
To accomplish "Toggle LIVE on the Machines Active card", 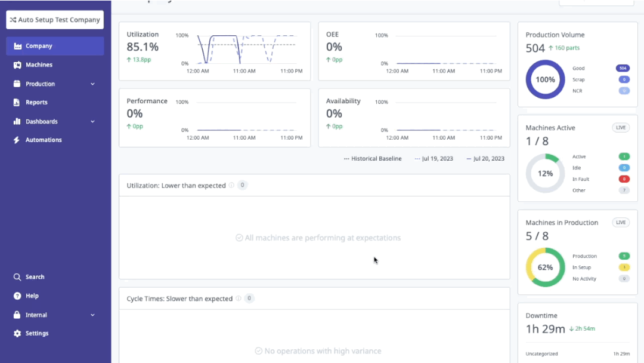I will click(x=621, y=127).
